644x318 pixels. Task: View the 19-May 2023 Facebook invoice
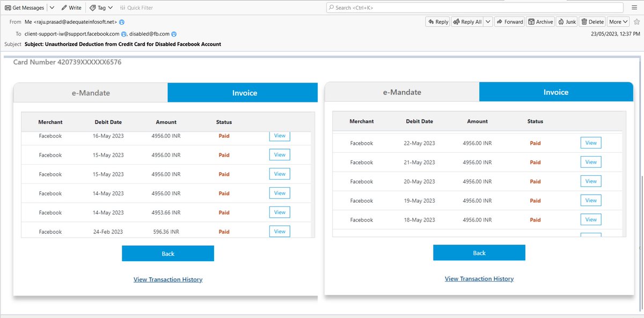pos(591,201)
